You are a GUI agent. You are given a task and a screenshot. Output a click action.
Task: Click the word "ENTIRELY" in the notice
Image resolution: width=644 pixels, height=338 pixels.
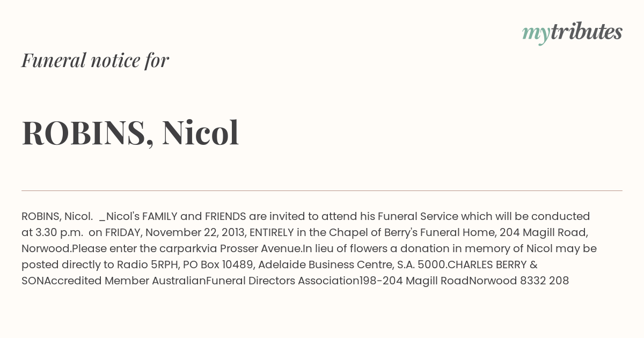point(272,233)
